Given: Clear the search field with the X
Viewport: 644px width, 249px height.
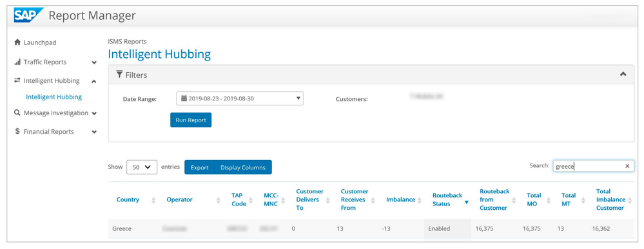Looking at the screenshot, I should (x=627, y=166).
